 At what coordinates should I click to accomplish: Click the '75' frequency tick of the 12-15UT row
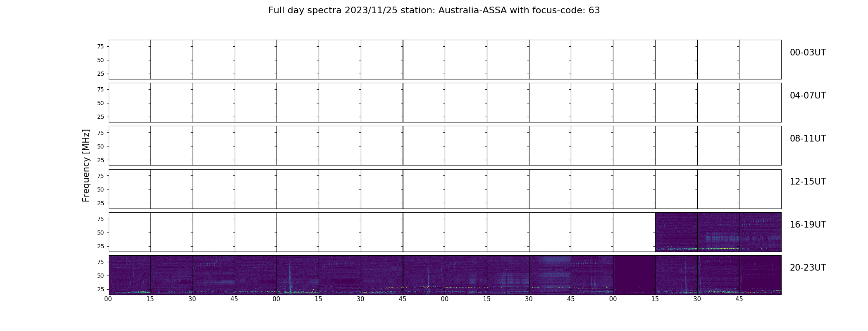tap(100, 176)
